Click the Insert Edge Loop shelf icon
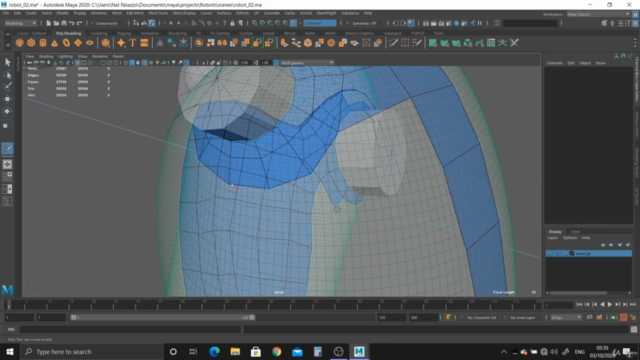The height and width of the screenshot is (360, 640). (x=405, y=43)
